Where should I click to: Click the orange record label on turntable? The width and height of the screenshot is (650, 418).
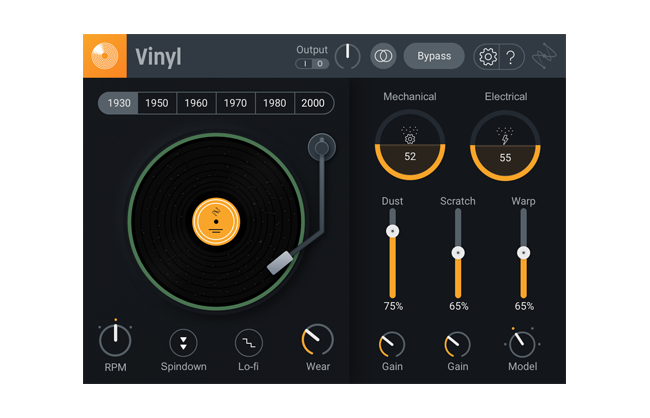click(x=216, y=222)
